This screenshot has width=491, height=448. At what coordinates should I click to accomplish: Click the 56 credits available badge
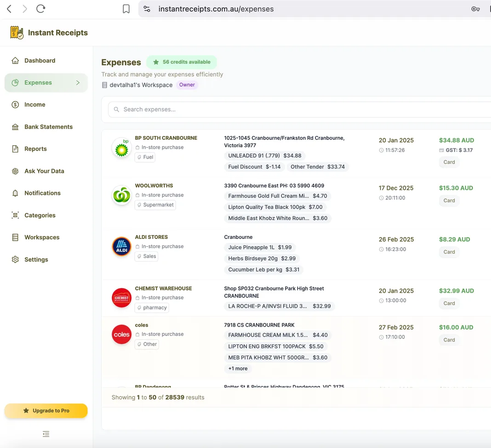182,62
